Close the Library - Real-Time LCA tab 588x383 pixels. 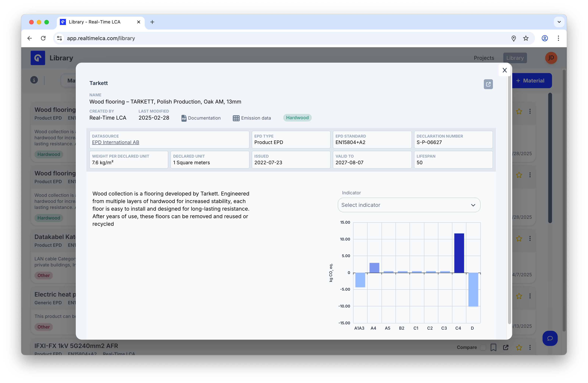point(139,22)
